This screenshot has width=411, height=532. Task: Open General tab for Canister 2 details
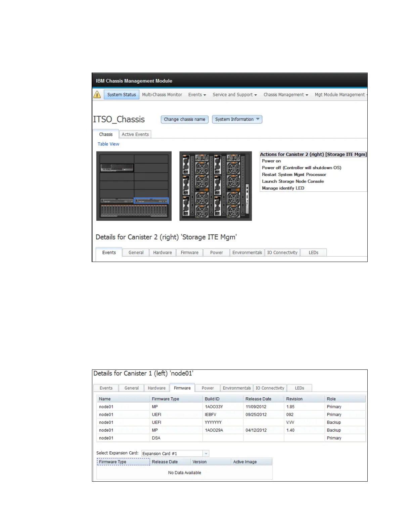click(136, 253)
